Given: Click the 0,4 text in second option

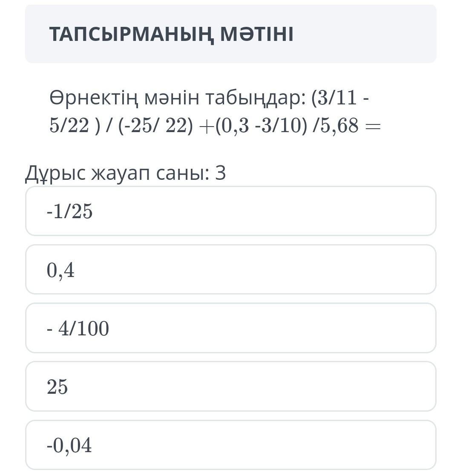Looking at the screenshot, I should click(60, 270).
